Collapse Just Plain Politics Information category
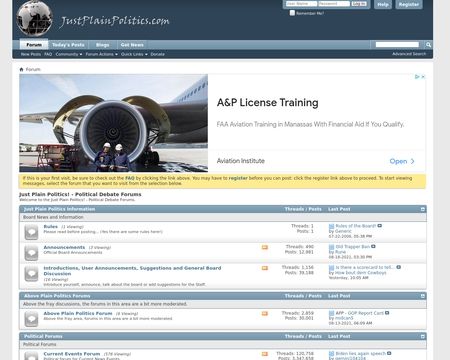Screen dimensions: 450x360 [423, 209]
